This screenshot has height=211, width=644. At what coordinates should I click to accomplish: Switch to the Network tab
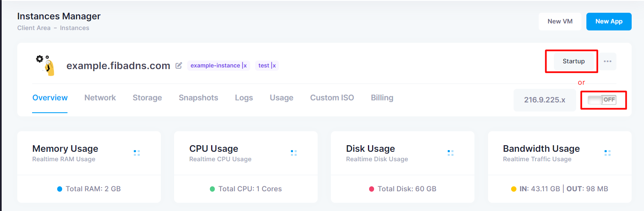coord(100,98)
